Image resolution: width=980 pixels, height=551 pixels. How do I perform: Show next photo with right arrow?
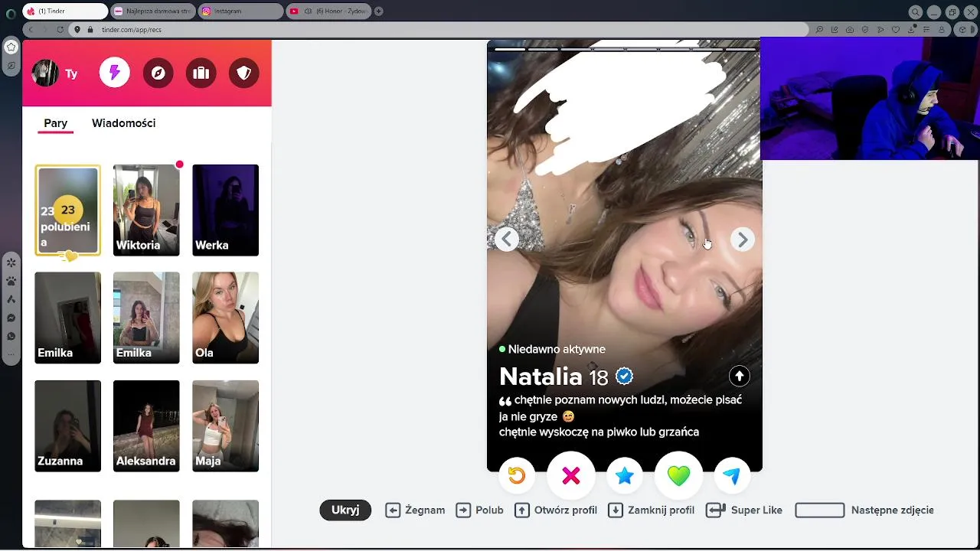pos(742,240)
